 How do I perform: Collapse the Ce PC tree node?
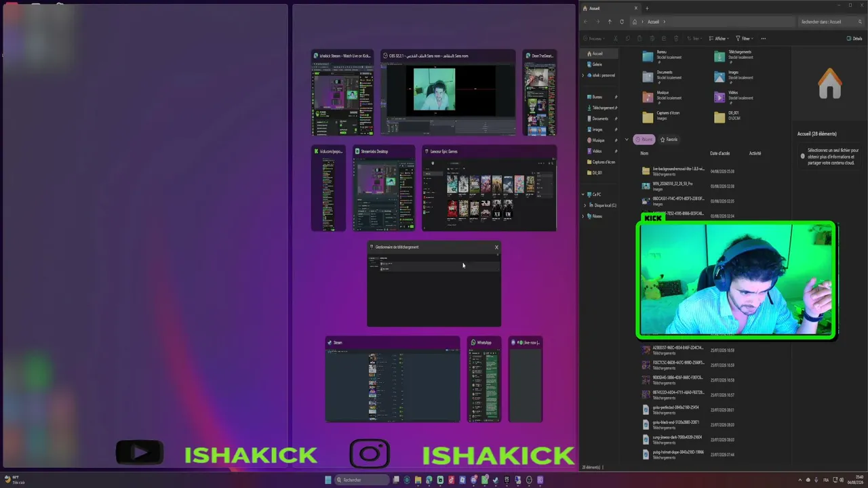[583, 195]
